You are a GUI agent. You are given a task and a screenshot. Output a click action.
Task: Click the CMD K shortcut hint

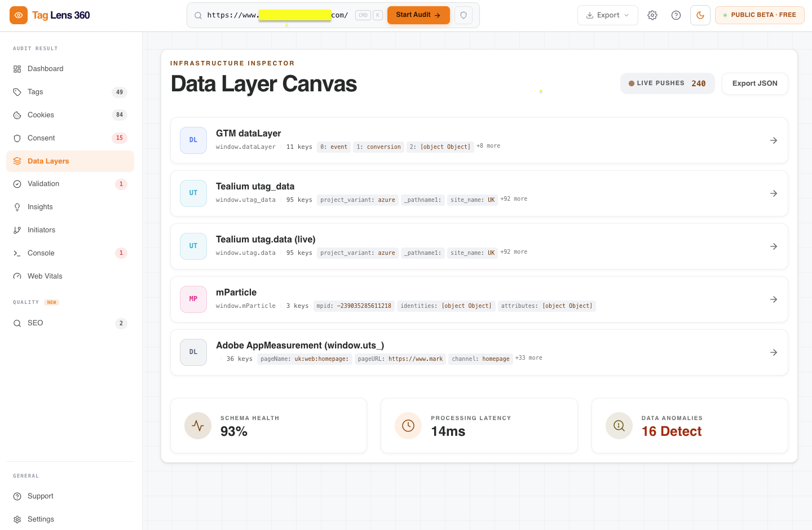click(x=369, y=15)
